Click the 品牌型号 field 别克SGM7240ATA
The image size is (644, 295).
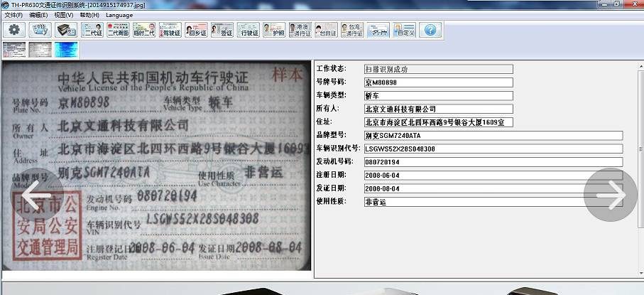click(x=493, y=136)
